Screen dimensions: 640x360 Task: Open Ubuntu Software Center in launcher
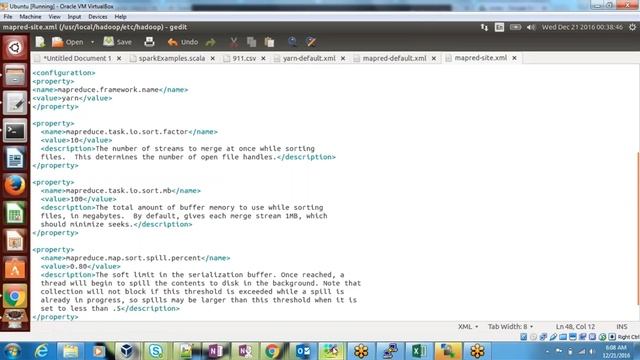(15, 268)
